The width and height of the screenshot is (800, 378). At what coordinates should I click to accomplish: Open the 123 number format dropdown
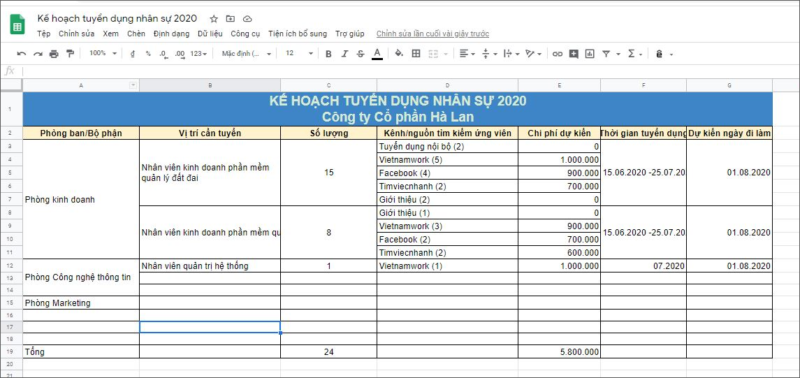click(x=198, y=54)
